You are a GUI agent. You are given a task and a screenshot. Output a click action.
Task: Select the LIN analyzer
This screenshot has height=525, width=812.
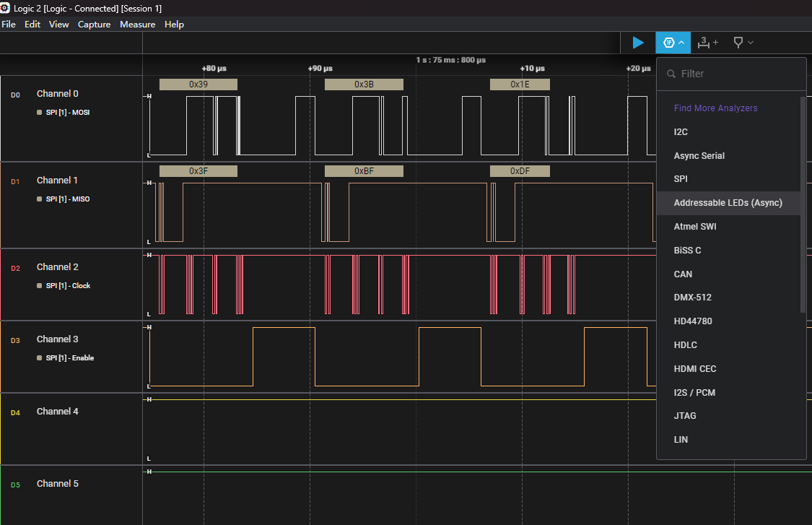pyautogui.click(x=728, y=440)
